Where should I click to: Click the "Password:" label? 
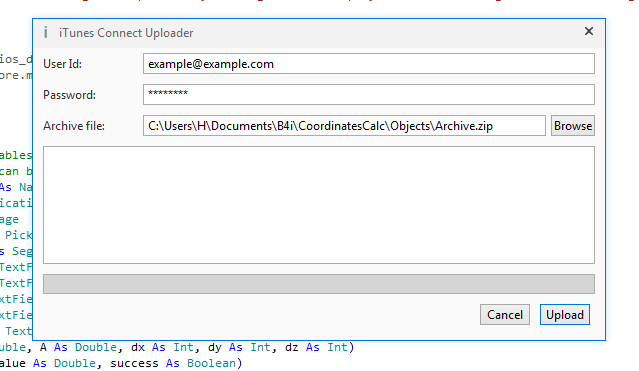(69, 95)
